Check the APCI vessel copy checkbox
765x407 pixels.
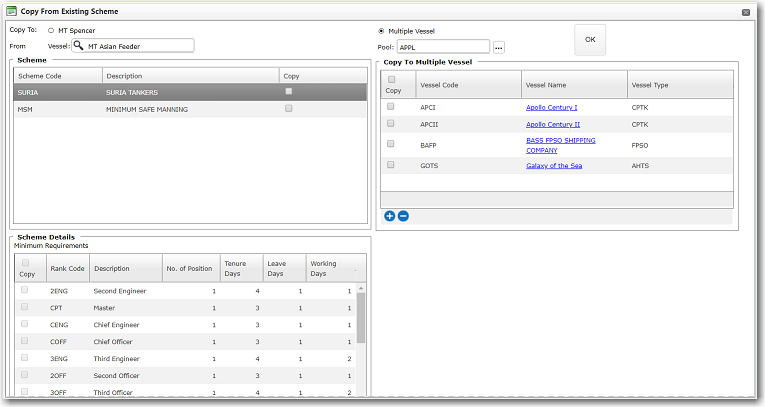[391, 106]
